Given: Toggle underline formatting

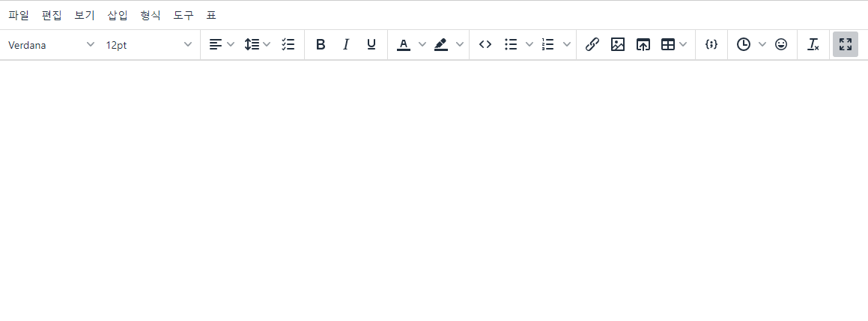Looking at the screenshot, I should [x=371, y=45].
